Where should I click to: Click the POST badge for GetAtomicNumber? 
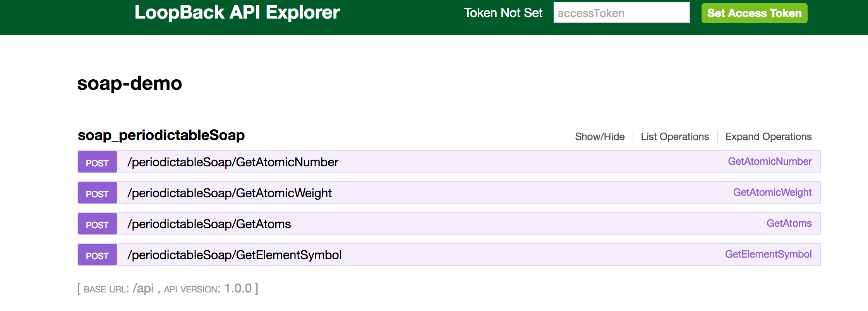(97, 162)
